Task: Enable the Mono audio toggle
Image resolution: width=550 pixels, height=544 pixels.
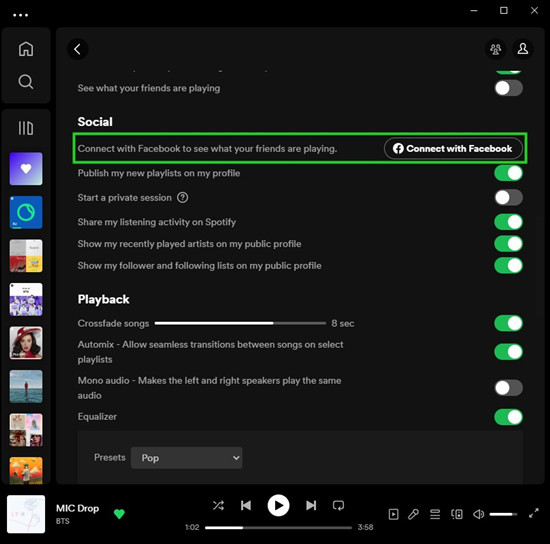Action: point(508,388)
